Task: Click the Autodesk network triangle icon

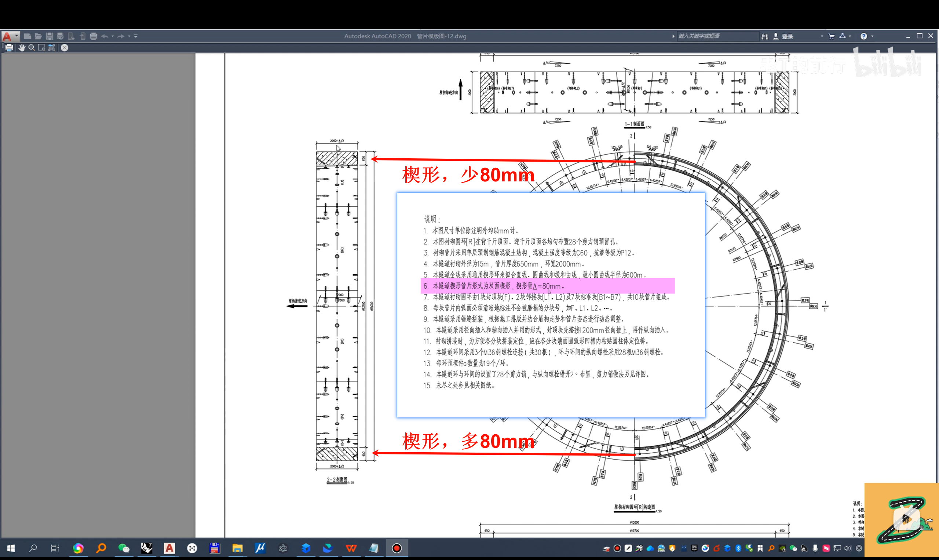Action: [x=842, y=36]
